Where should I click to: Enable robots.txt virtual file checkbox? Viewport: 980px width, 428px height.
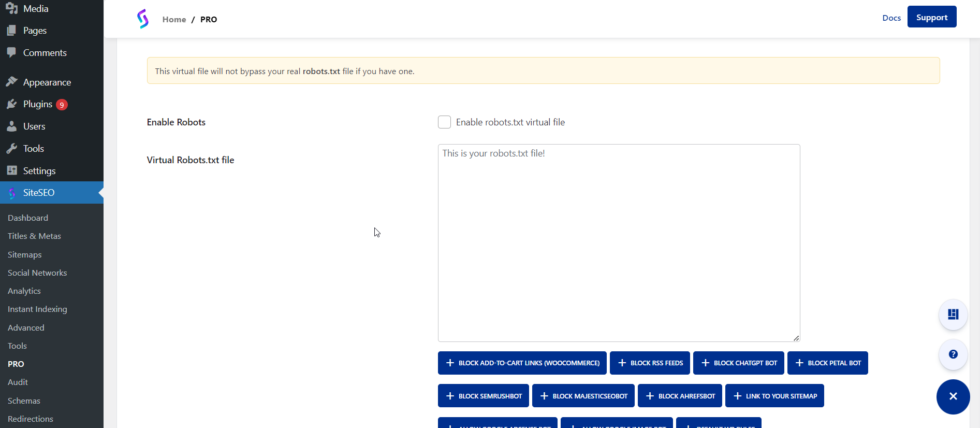[x=444, y=122]
